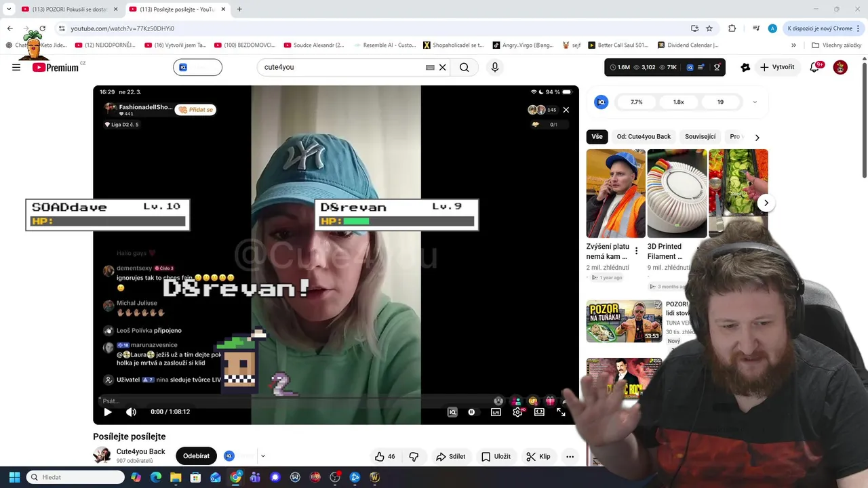This screenshot has width=868, height=488.
Task: Open Cute4you Back channel name
Action: coord(140,451)
